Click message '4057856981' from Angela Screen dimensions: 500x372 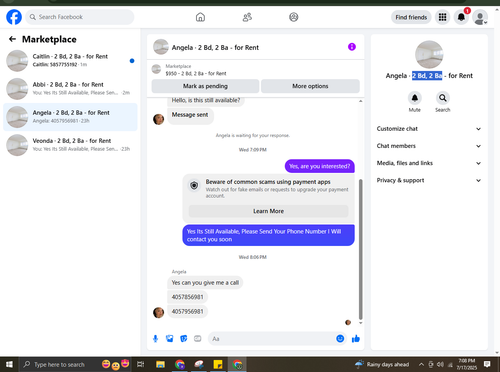coord(187,297)
